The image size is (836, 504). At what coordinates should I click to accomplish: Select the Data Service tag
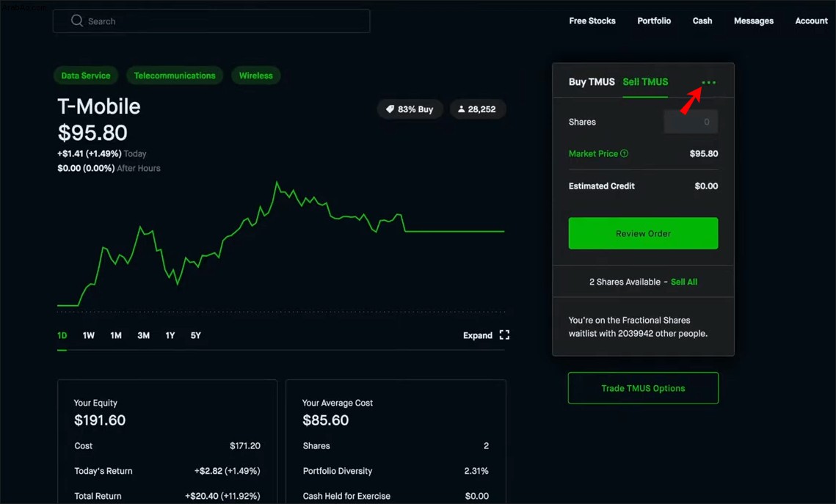click(x=86, y=76)
